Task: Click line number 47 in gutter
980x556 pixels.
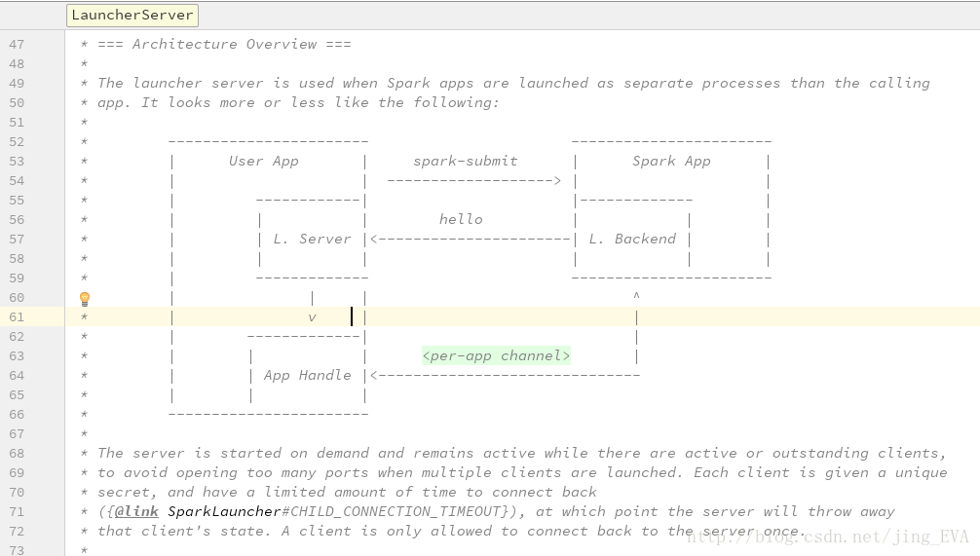Action: coord(17,45)
